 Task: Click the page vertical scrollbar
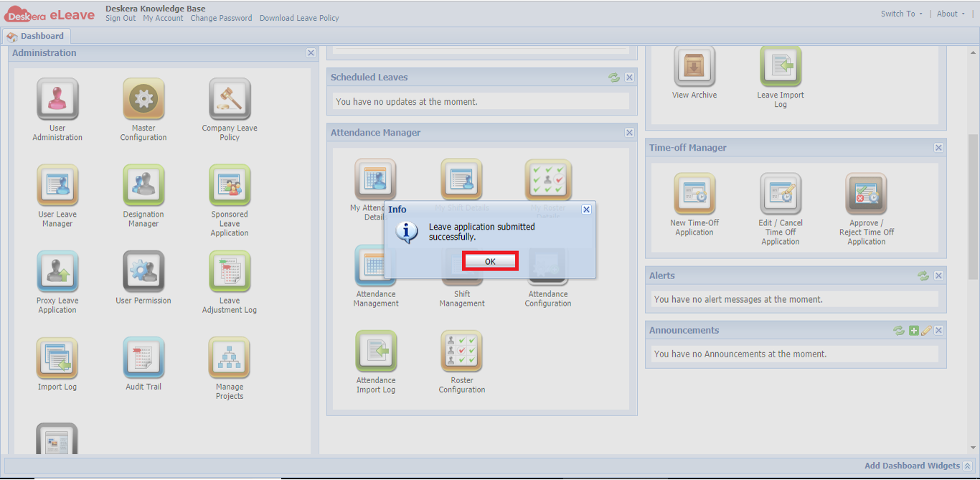click(973, 207)
